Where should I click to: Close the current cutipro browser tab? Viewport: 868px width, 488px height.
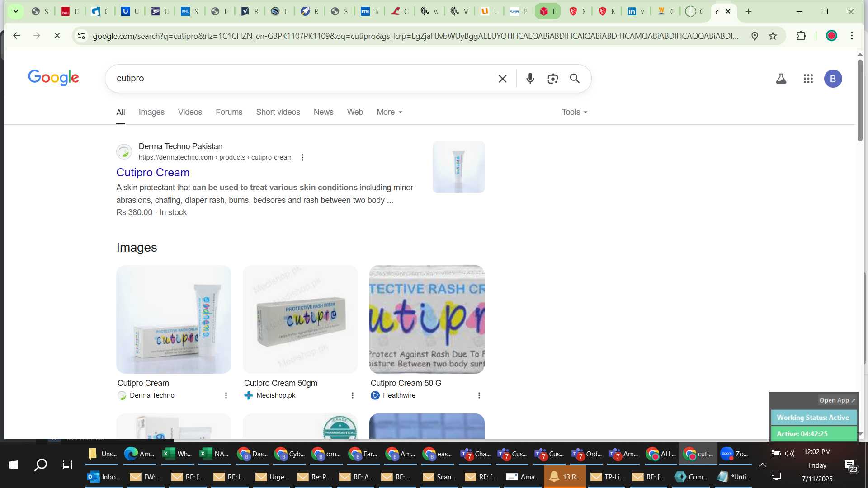(x=728, y=11)
